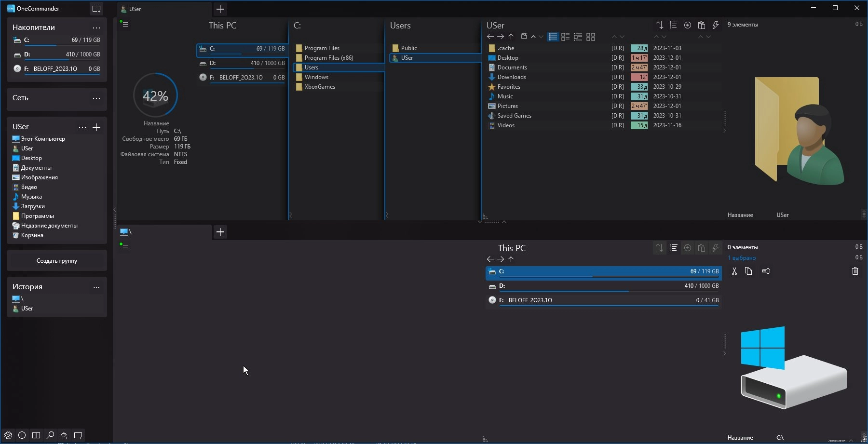
Task: Click the robot automation icon in bottom bar
Action: 64,435
